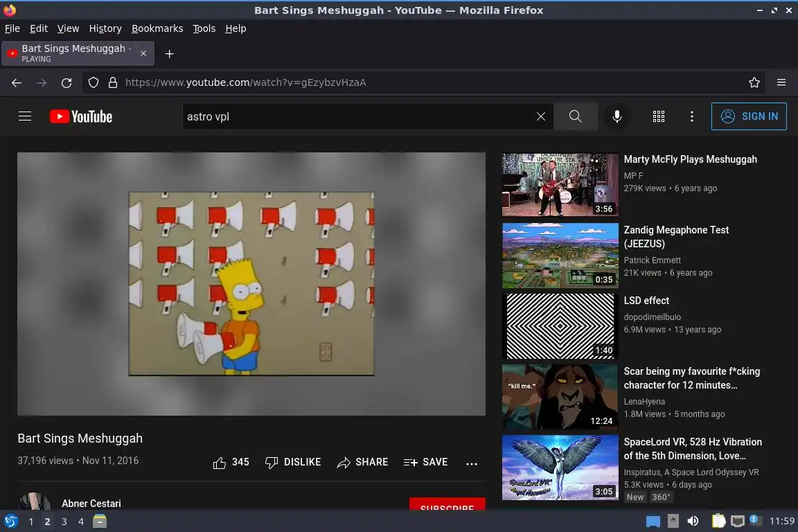Open the YouTube apps grid
This screenshot has width=798, height=532.
click(x=659, y=116)
